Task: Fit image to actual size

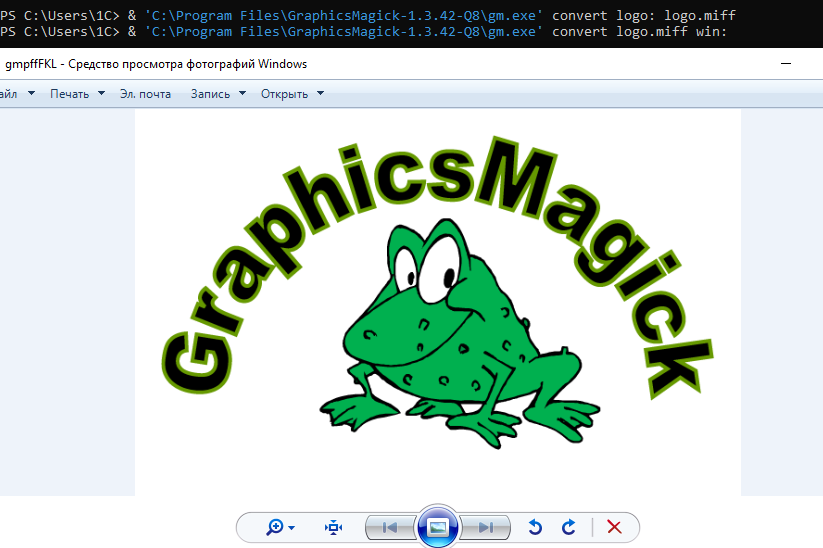Action: pos(333,527)
